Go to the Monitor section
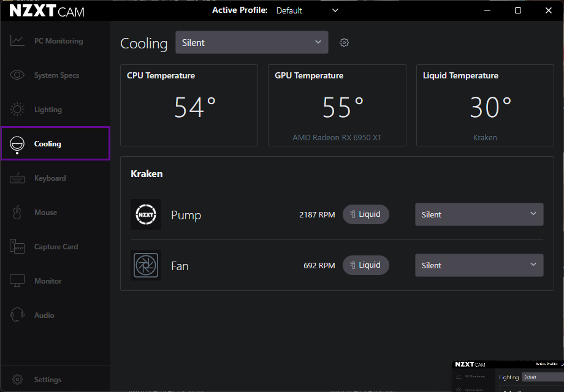Screen dimensions: 564x392 [55, 281]
